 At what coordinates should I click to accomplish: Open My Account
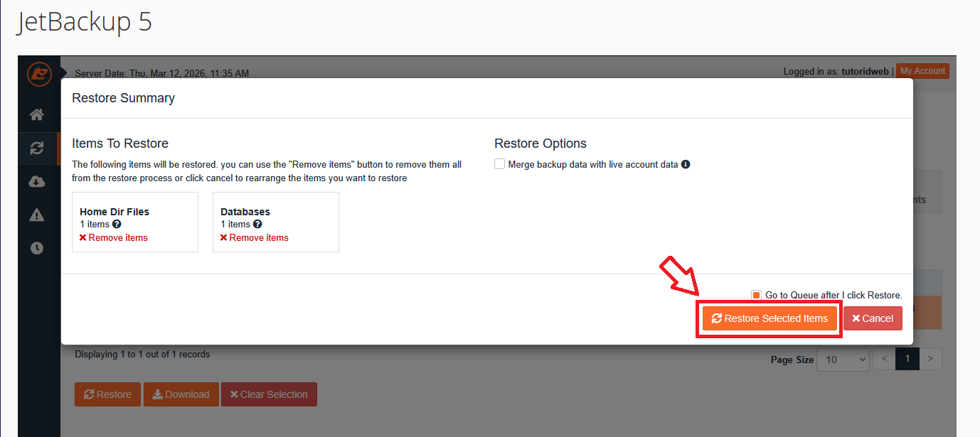[x=922, y=70]
